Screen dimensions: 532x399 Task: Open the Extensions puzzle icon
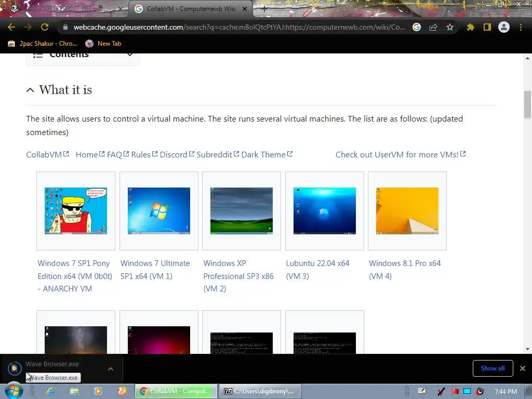(470, 27)
